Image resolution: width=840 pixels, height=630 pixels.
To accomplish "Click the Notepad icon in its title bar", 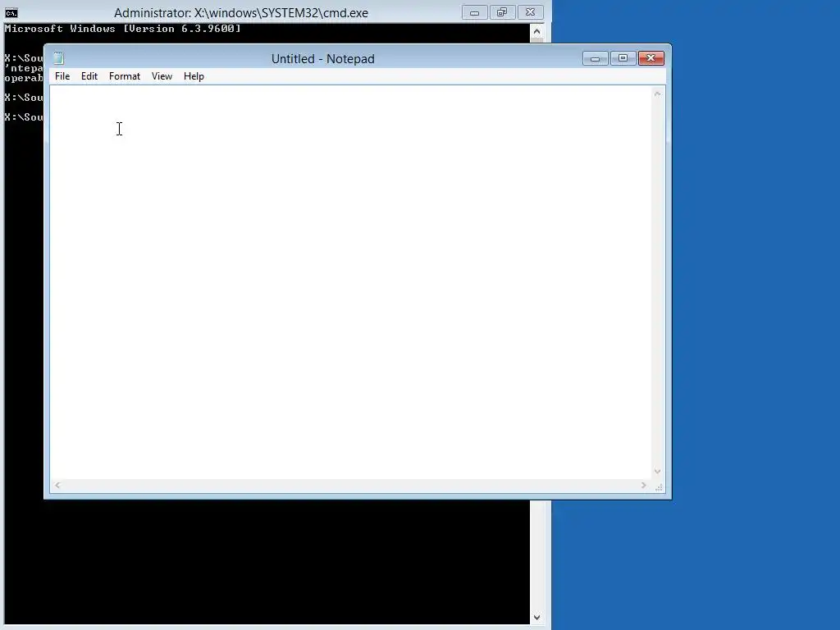I will 58,58.
